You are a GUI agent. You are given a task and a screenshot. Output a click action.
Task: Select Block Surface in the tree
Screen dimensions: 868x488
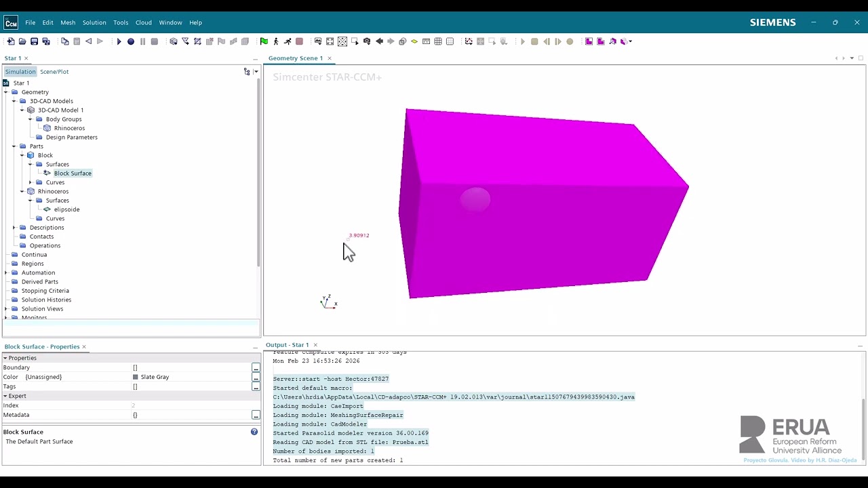tap(73, 174)
